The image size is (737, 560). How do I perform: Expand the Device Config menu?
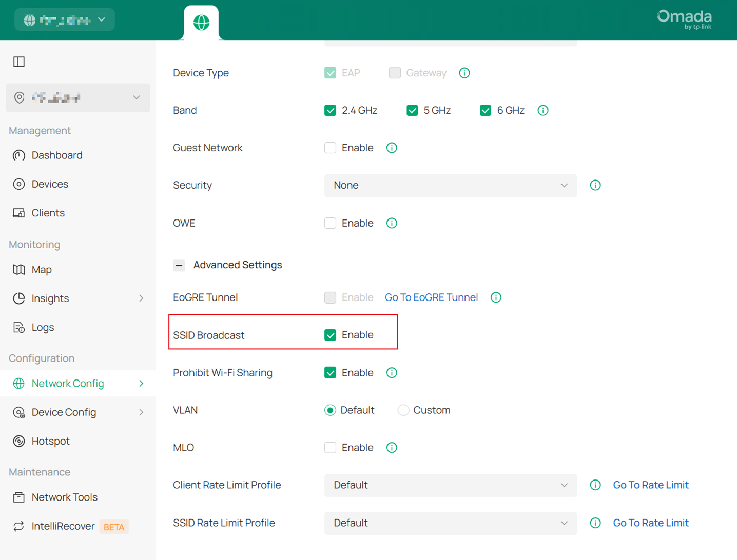(x=64, y=412)
